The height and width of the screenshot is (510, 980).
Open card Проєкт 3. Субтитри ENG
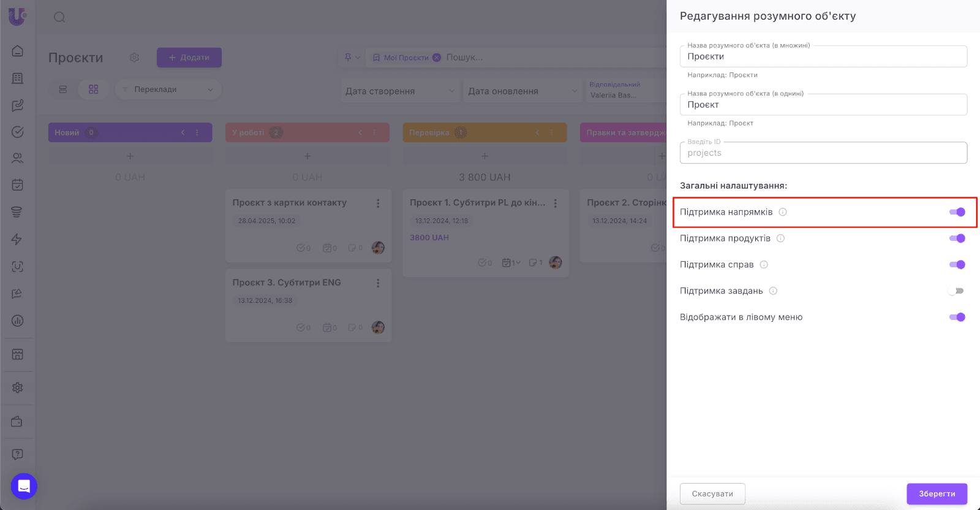coord(309,305)
